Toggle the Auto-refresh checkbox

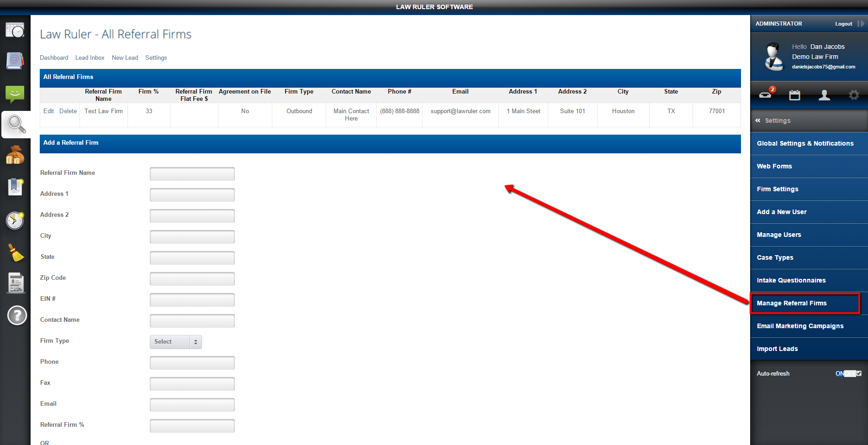coord(859,373)
